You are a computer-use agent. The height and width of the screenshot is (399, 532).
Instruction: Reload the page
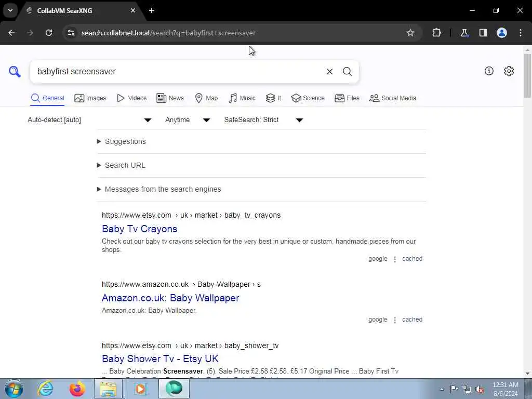(x=49, y=33)
